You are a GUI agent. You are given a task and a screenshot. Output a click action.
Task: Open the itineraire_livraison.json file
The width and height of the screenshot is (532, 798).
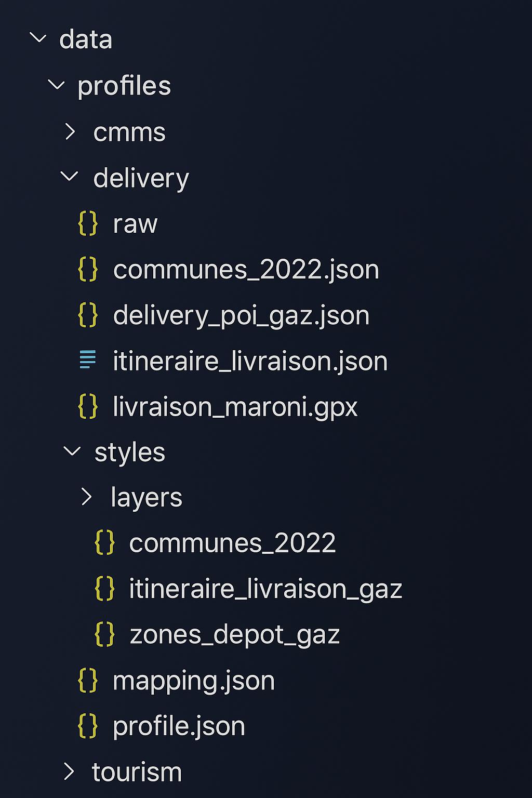tap(250, 361)
